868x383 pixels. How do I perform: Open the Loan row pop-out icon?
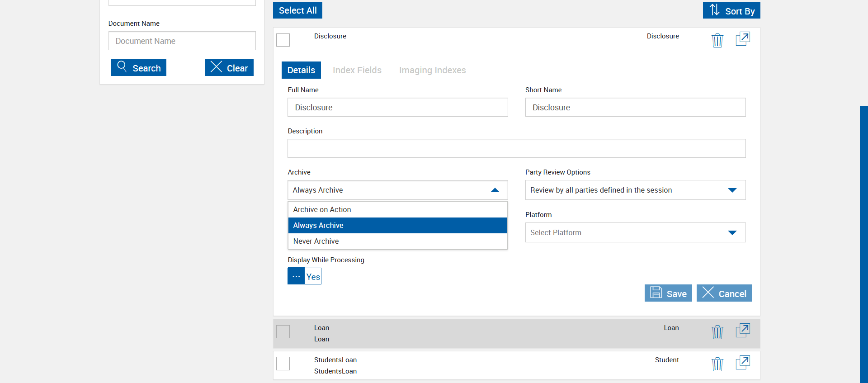pyautogui.click(x=742, y=331)
